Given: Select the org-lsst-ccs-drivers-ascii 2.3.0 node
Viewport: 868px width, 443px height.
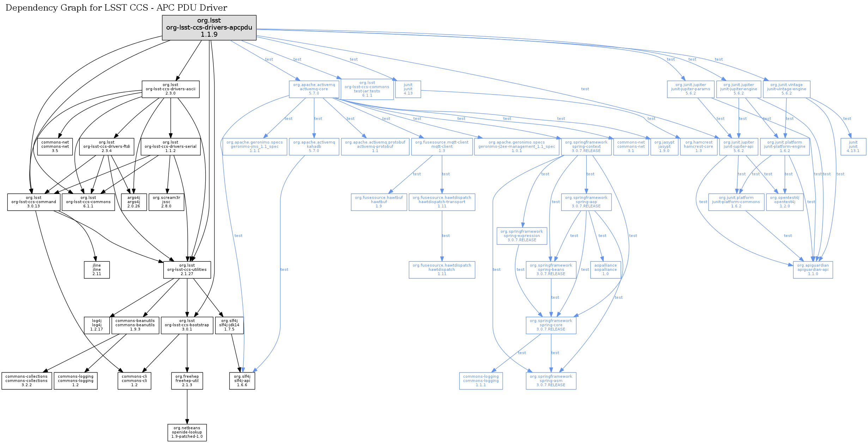Looking at the screenshot, I should [170, 89].
